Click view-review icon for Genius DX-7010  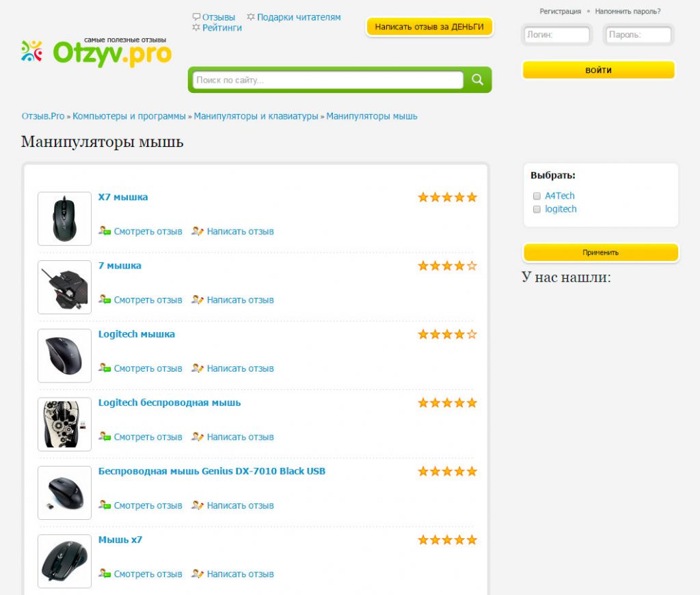[105, 506]
